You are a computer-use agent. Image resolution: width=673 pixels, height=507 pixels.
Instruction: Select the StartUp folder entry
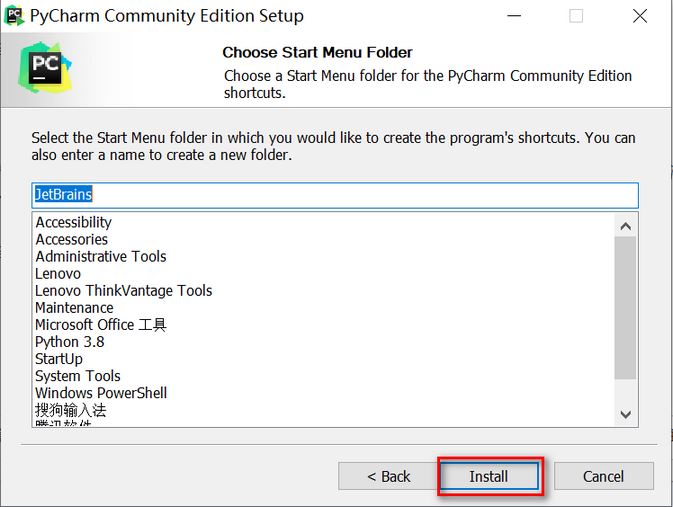pyautogui.click(x=59, y=358)
